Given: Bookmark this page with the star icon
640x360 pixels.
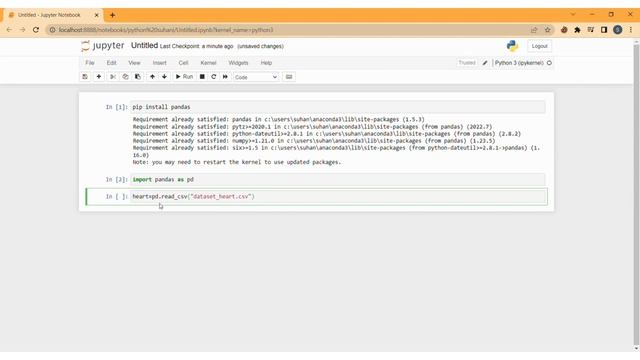Looking at the screenshot, I should [x=547, y=30].
